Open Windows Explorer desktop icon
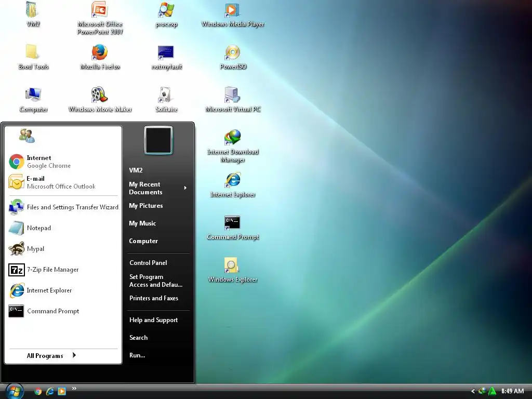This screenshot has width=532, height=399. [x=233, y=270]
